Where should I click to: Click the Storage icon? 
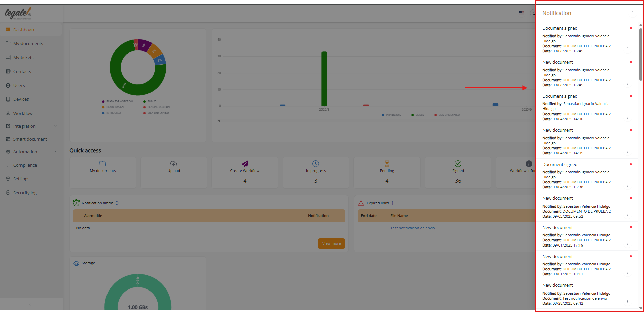[76, 263]
